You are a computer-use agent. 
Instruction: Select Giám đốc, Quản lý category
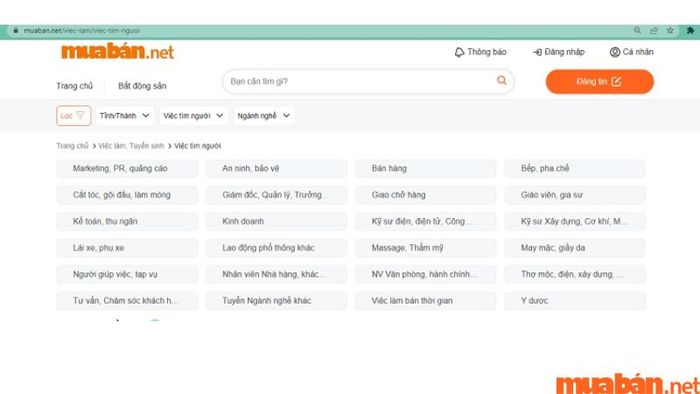click(x=276, y=195)
